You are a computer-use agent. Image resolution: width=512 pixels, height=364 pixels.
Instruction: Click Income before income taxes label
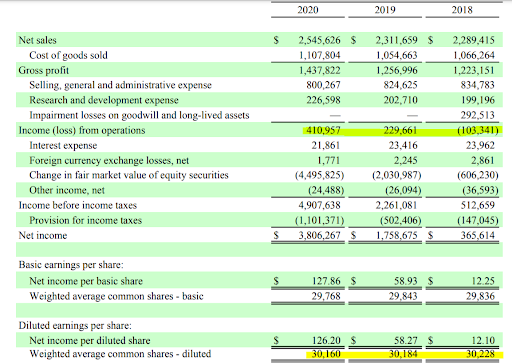coord(78,205)
